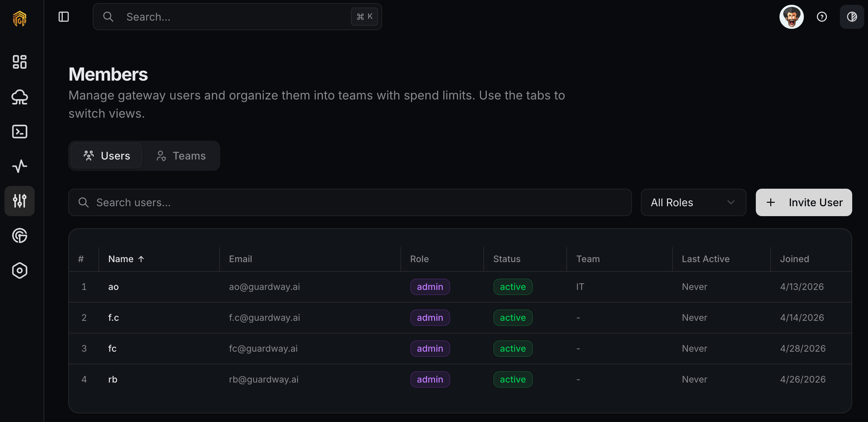
Task: Click the admin badge in rb row
Action: 430,379
